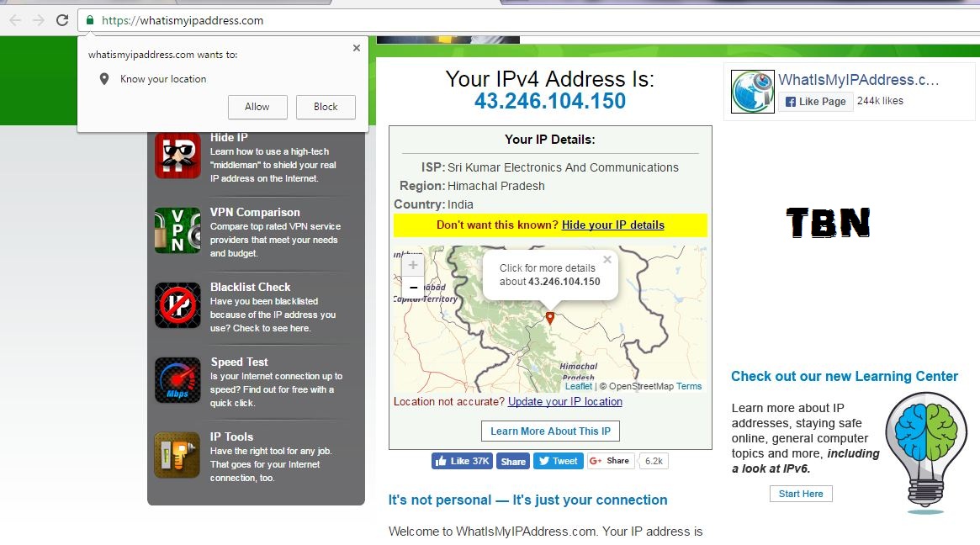Click the Facebook Like Page button
980x545 pixels.
pyautogui.click(x=816, y=101)
